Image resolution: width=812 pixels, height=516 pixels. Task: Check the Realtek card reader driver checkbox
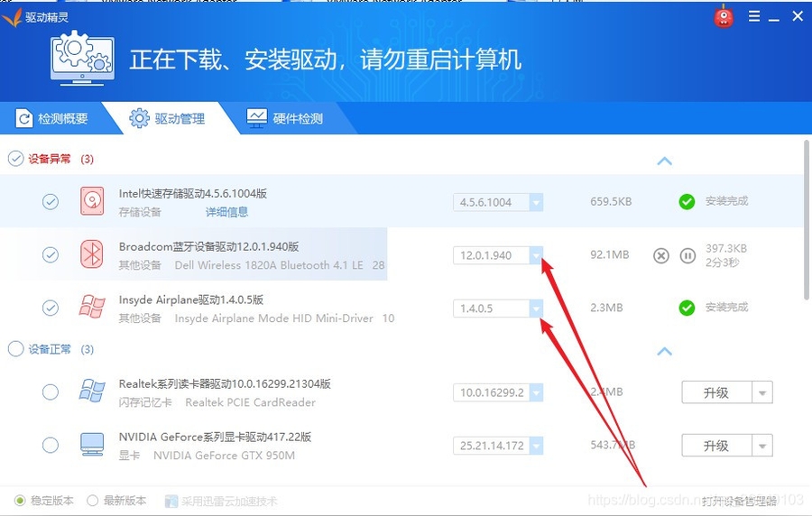click(51, 392)
